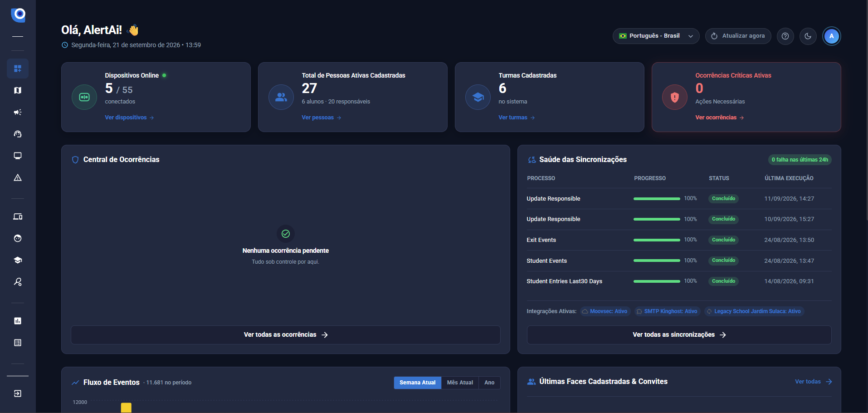Click the red shield critical occurrences icon

675,97
